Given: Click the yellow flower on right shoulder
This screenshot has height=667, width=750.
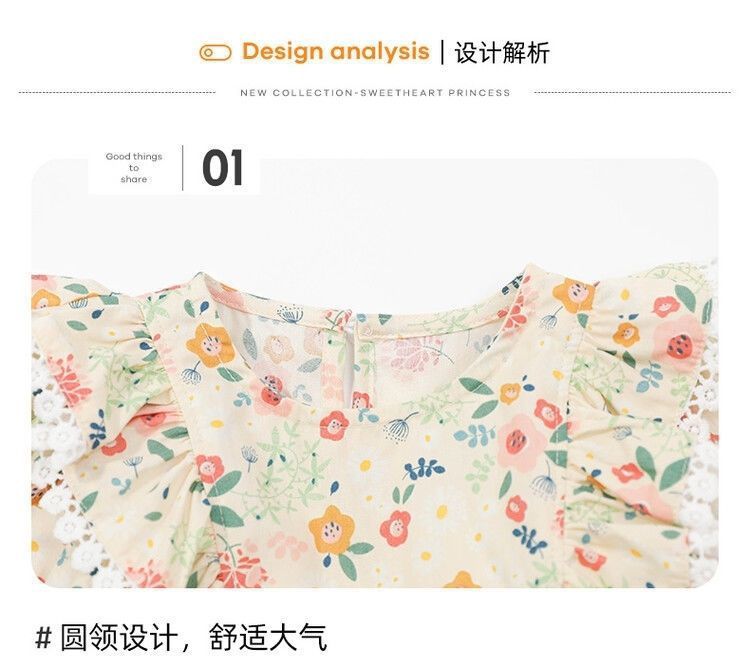Looking at the screenshot, I should (574, 295).
